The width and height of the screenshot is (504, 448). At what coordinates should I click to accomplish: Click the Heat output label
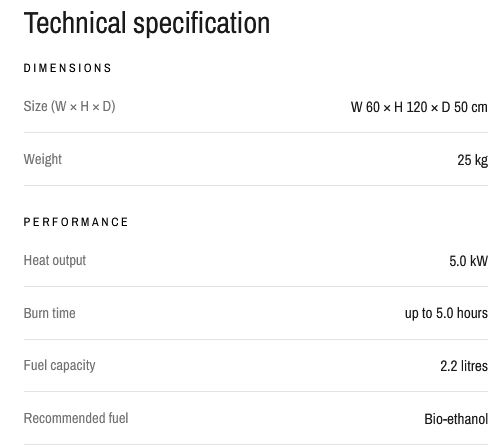point(55,260)
